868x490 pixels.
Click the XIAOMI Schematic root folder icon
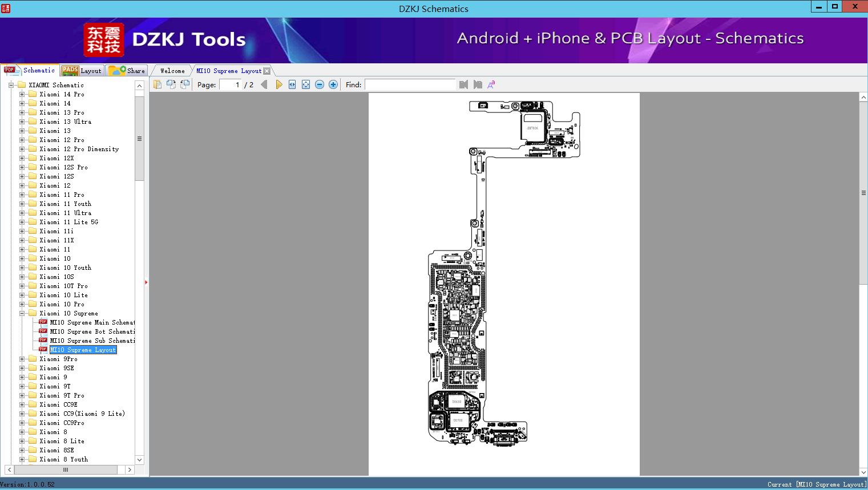pos(22,85)
